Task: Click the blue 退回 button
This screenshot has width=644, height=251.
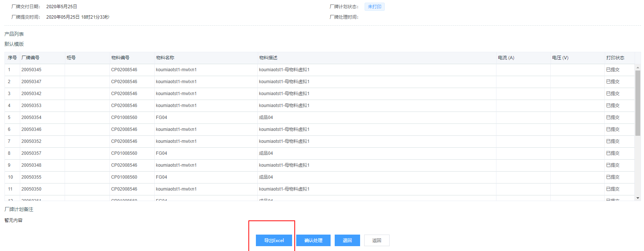Action: (x=347, y=241)
